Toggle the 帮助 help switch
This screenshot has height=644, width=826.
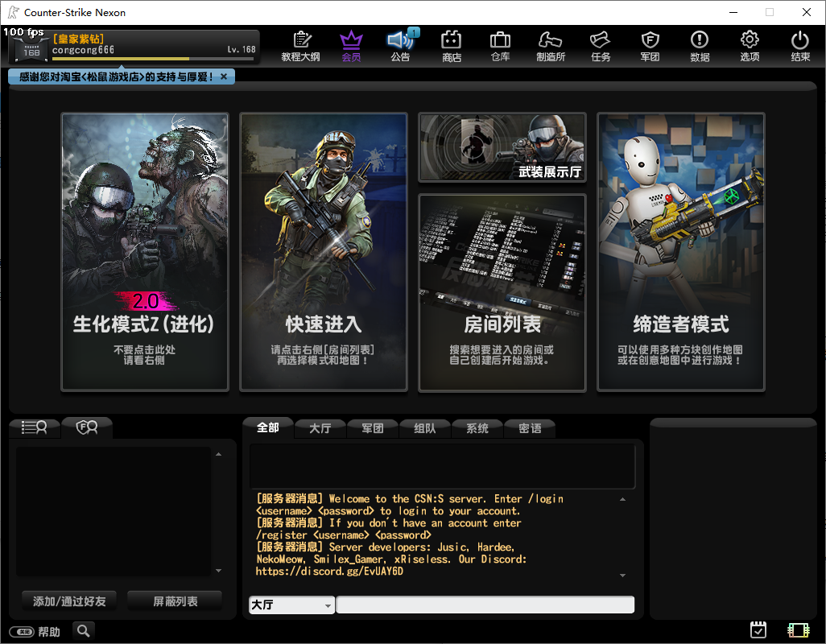pos(22,632)
